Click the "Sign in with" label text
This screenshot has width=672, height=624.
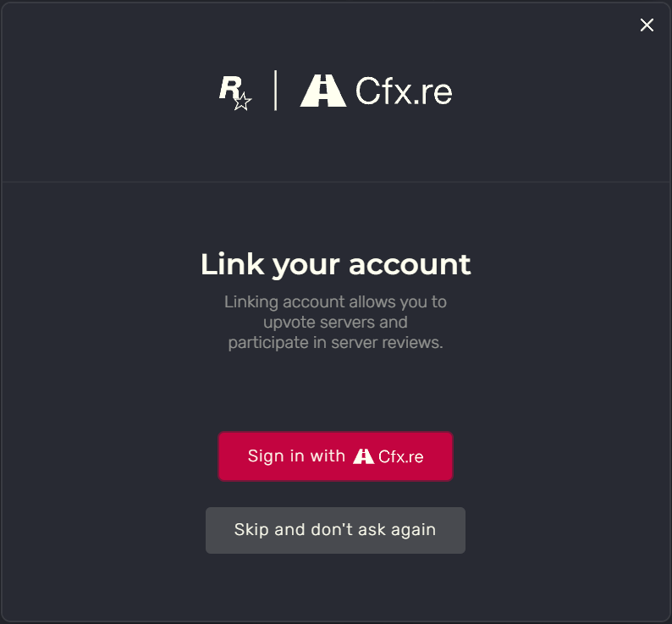(296, 456)
